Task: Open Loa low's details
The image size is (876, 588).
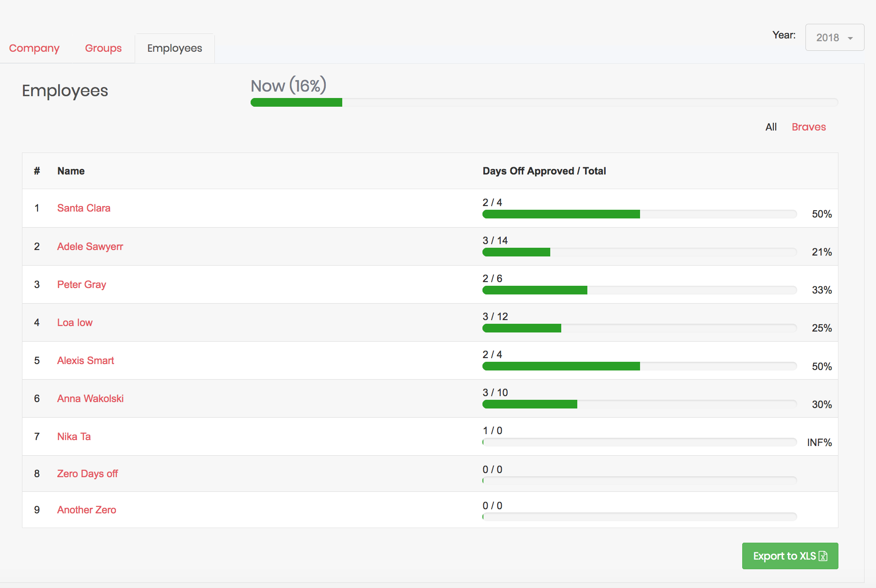Action: click(x=75, y=322)
